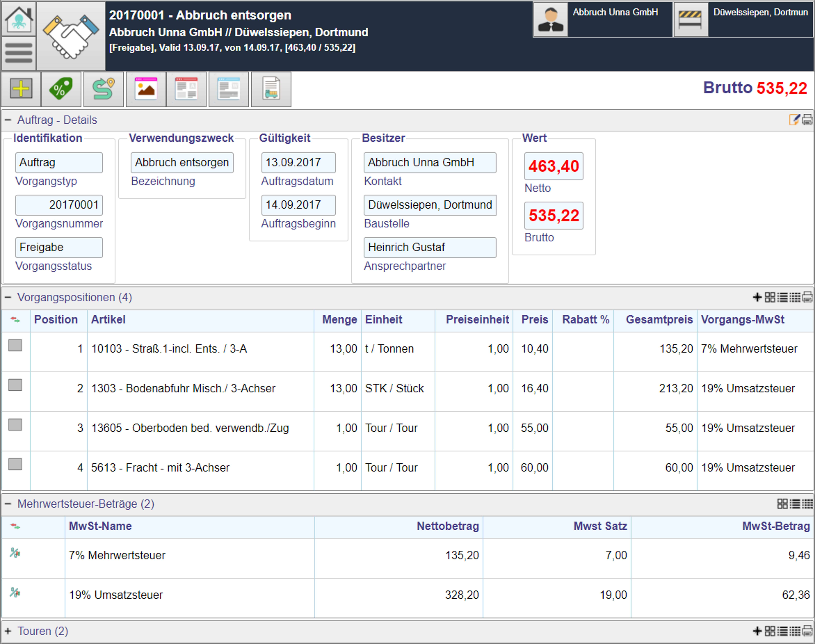Collapse the Mehrwertsteuer-Beträge section

[x=8, y=504]
